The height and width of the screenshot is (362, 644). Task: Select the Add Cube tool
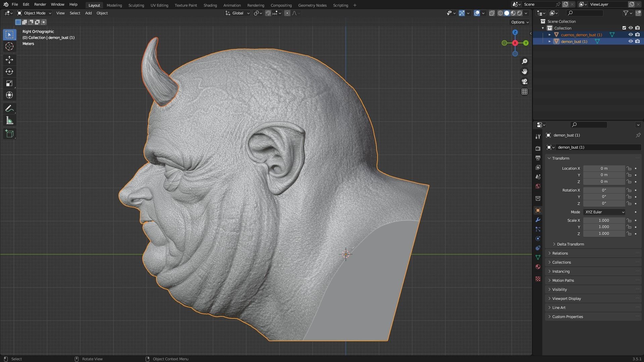[x=9, y=134]
